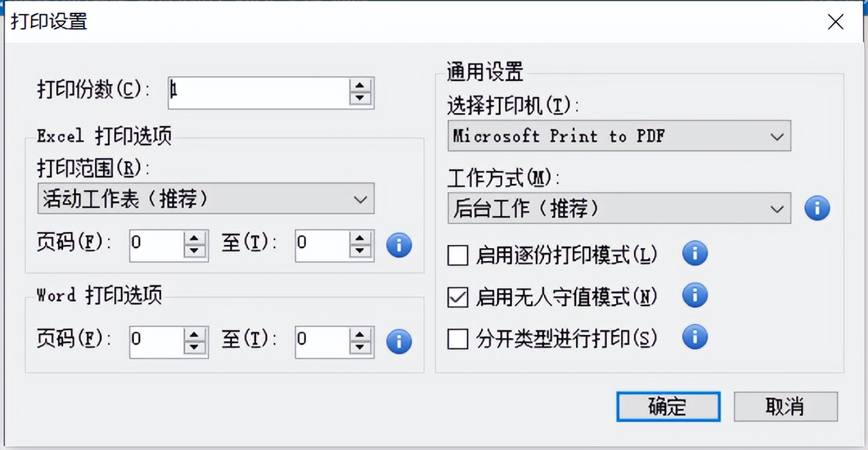Viewport: 868px width, 450px height.
Task: Click the info icon for 启用无人守值模式
Action: tap(694, 295)
